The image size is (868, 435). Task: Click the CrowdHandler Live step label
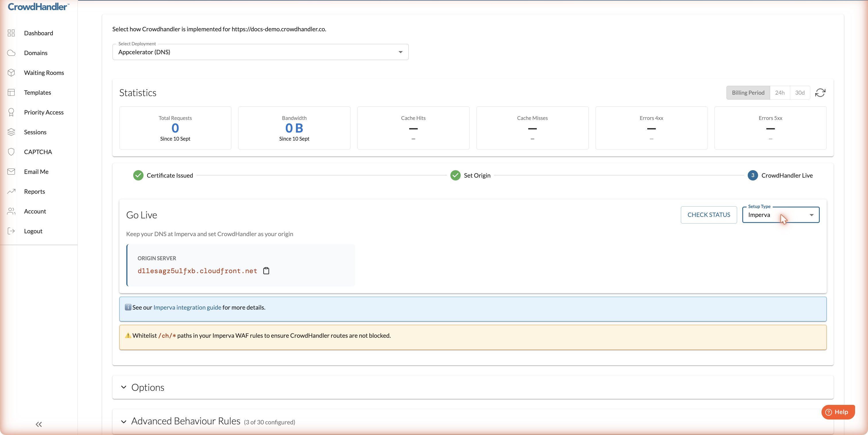point(787,176)
